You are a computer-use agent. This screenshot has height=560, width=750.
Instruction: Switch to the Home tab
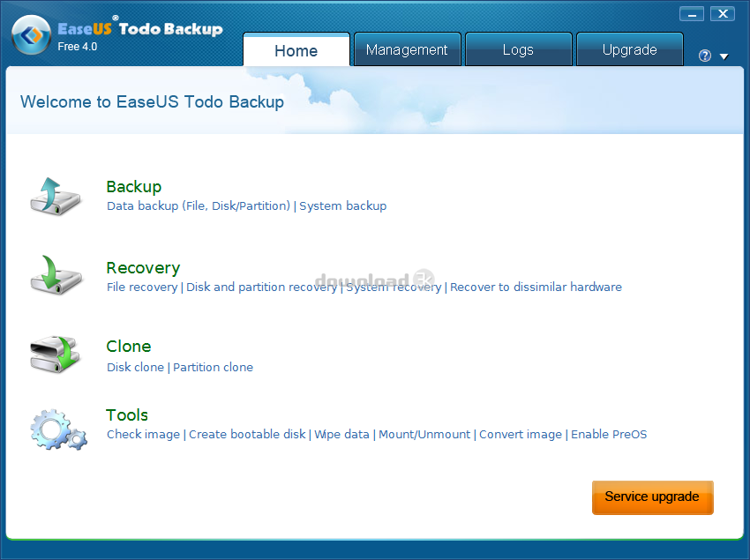[x=296, y=49]
